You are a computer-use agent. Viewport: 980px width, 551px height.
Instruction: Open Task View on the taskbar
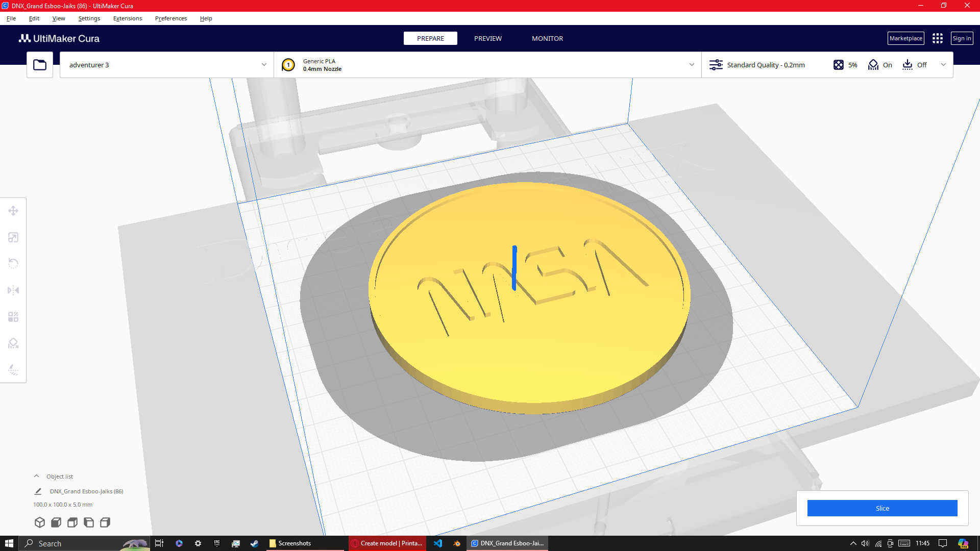[x=159, y=543]
